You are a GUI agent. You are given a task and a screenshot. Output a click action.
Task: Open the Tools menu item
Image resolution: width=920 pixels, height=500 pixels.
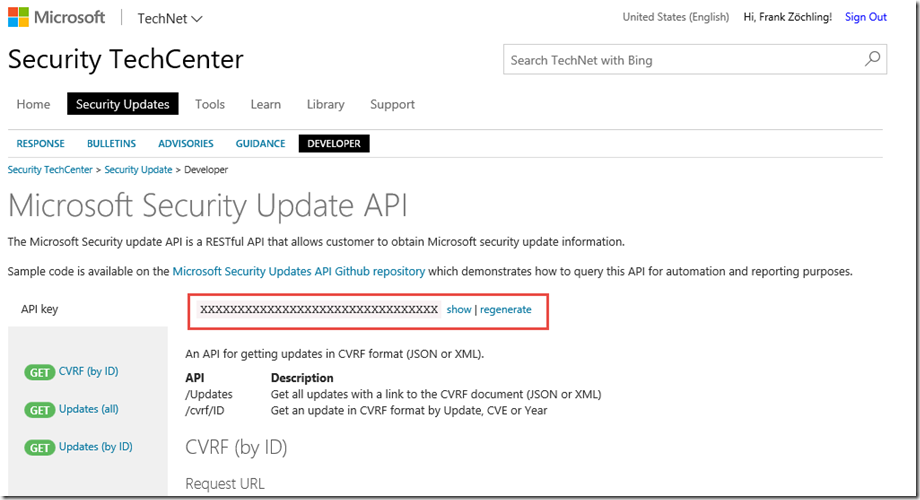click(x=210, y=104)
